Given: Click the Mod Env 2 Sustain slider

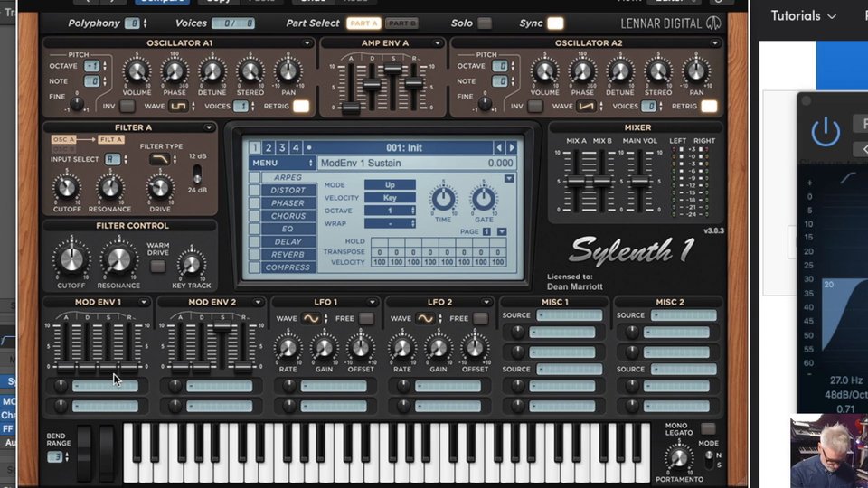Looking at the screenshot, I should click(222, 327).
